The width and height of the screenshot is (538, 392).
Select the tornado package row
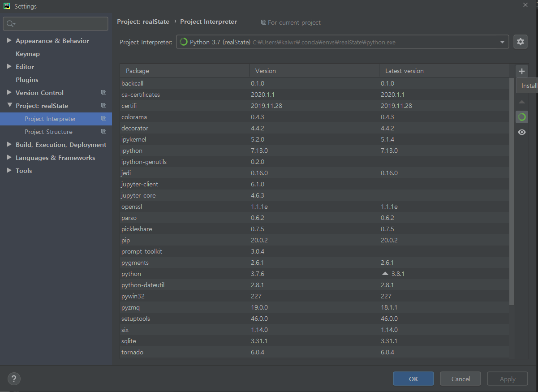314,352
